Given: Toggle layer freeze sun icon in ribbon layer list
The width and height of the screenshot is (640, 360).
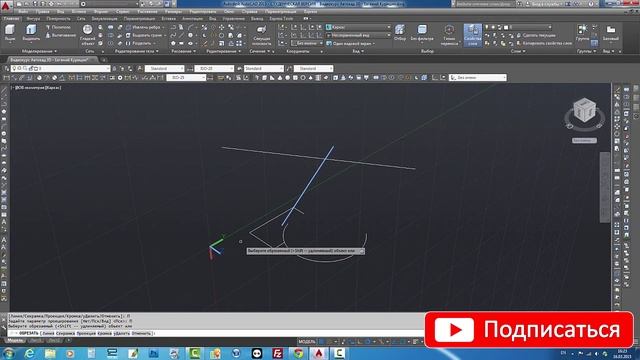Looking at the screenshot, I should [493, 27].
